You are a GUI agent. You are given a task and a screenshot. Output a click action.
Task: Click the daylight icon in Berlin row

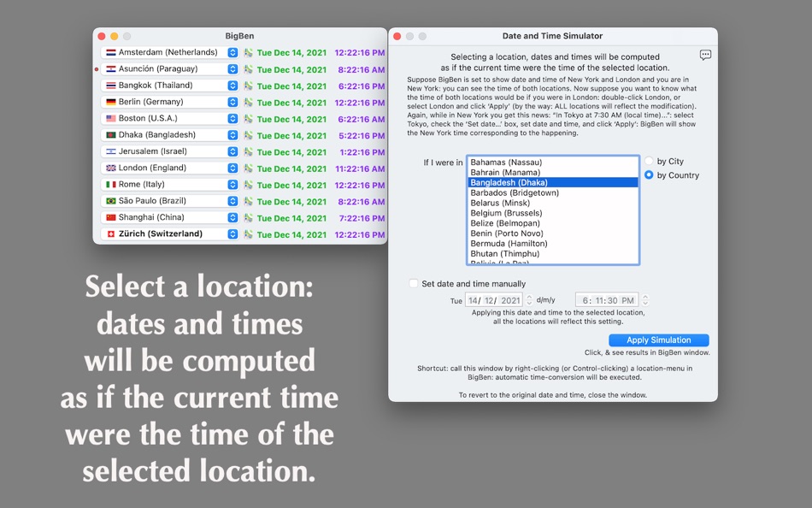249,102
